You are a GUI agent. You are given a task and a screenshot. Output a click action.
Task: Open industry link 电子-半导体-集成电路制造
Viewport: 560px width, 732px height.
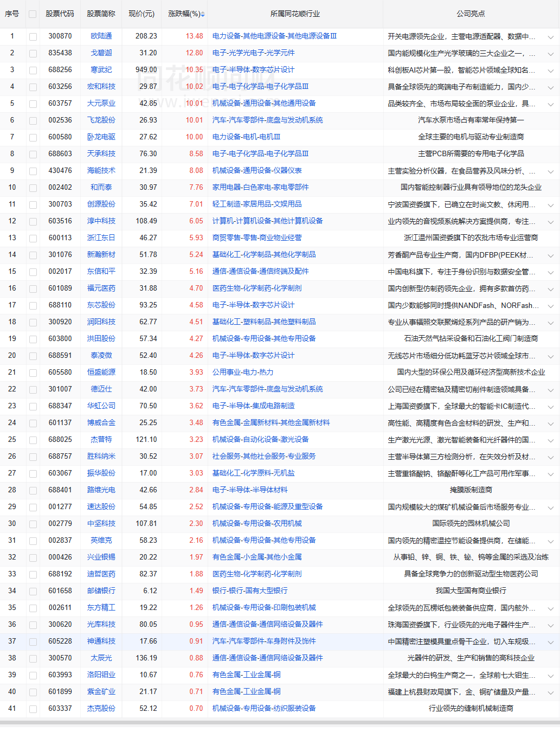254,406
